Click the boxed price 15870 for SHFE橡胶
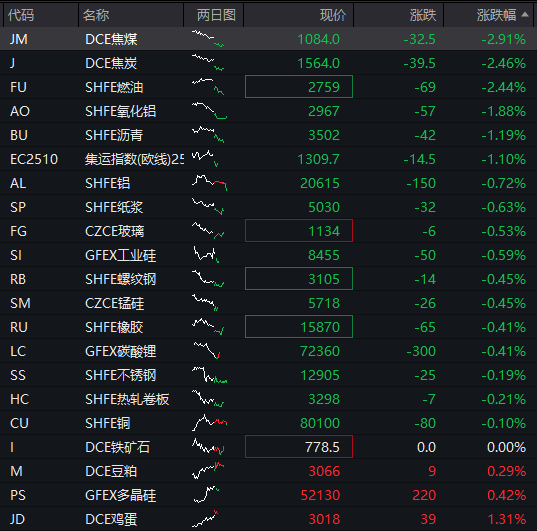537x531 pixels. [x=299, y=326]
